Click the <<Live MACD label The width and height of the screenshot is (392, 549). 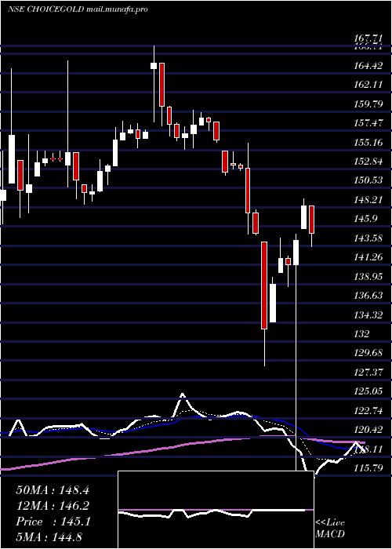pyautogui.click(x=330, y=528)
